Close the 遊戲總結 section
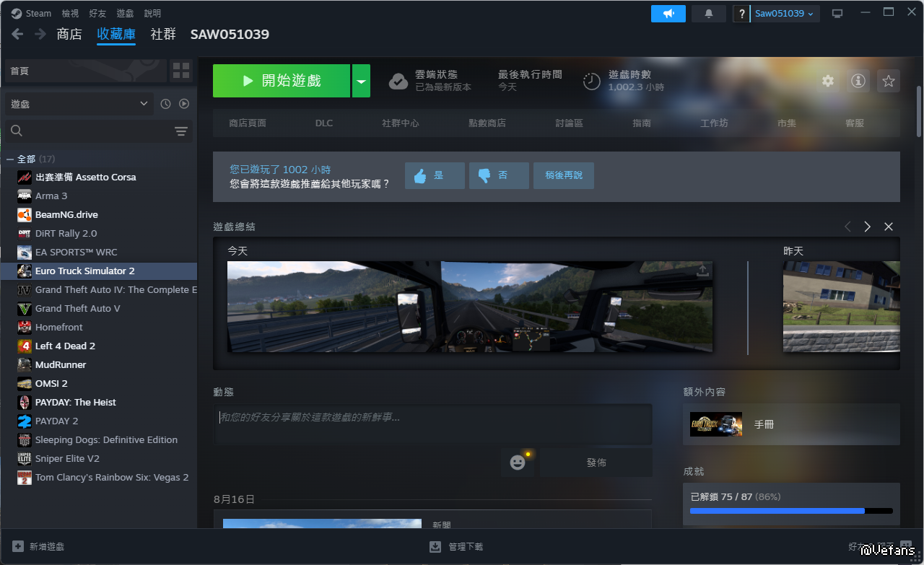The height and width of the screenshot is (565, 924). point(889,227)
